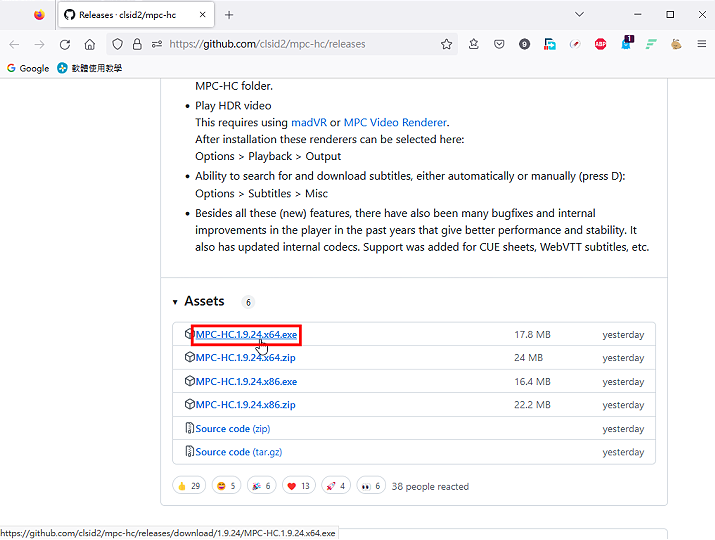The width and height of the screenshot is (715, 540).
Task: Open the blue extension with badge 1
Action: click(x=627, y=43)
